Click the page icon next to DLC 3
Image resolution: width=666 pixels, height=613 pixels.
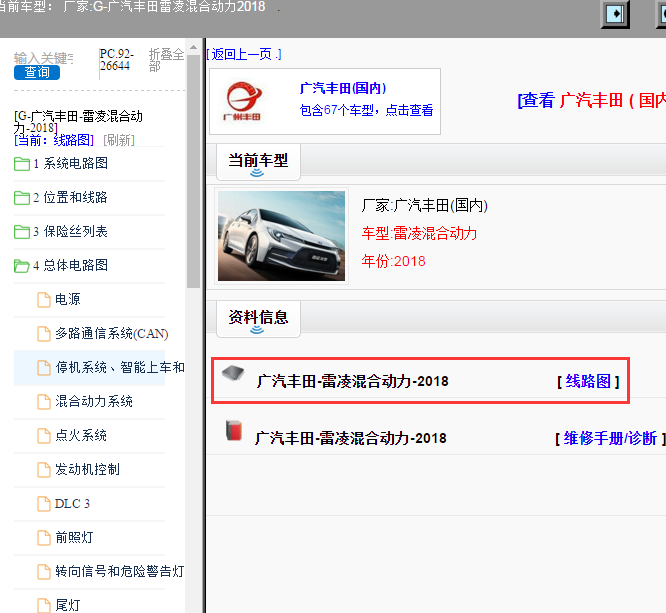click(44, 504)
